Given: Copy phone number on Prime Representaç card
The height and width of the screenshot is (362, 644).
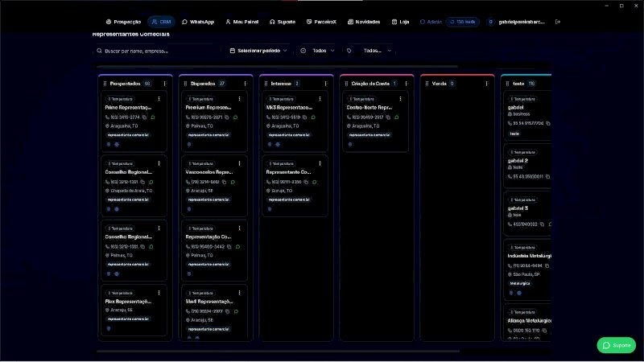Looking at the screenshot, I should point(144,117).
